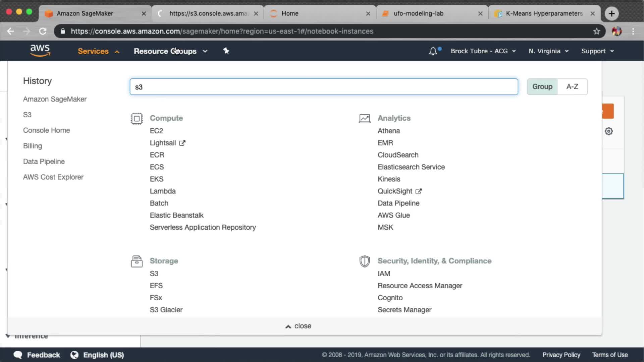Open a new browser tab with plus
Image resolution: width=644 pixels, height=362 pixels.
click(x=611, y=13)
